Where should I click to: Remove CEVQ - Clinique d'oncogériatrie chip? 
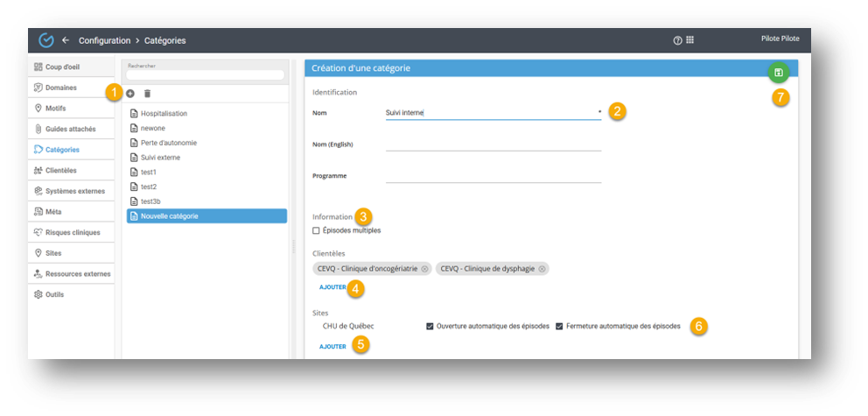[x=424, y=269]
